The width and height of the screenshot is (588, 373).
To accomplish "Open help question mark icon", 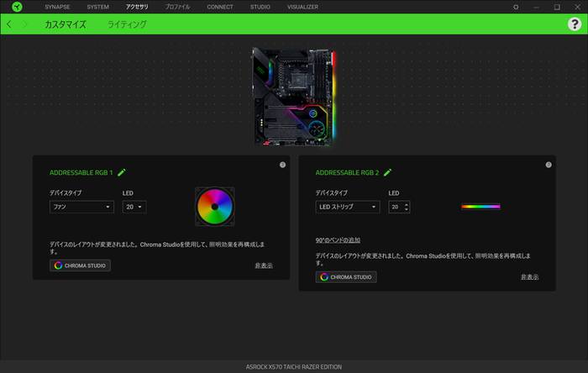I will point(575,24).
